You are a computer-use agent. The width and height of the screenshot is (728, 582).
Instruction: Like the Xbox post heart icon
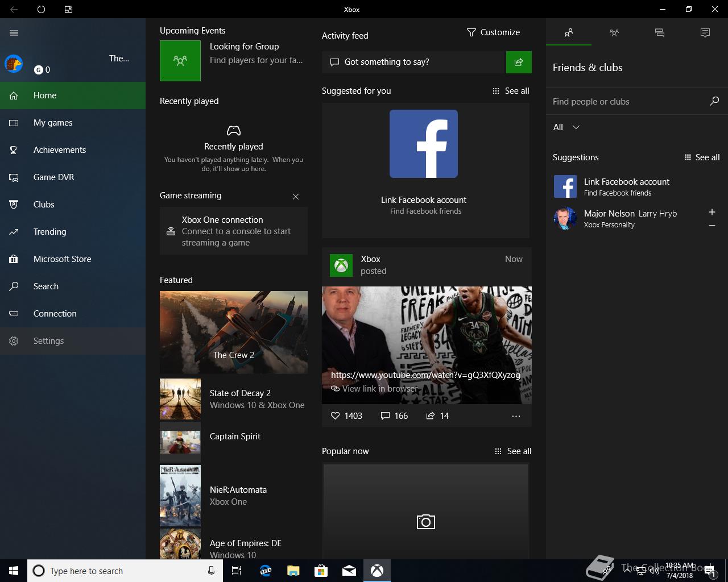[x=335, y=416]
